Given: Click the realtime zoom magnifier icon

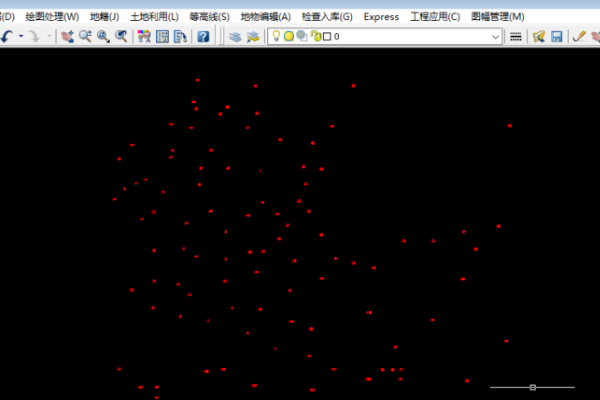Looking at the screenshot, I should click(85, 36).
